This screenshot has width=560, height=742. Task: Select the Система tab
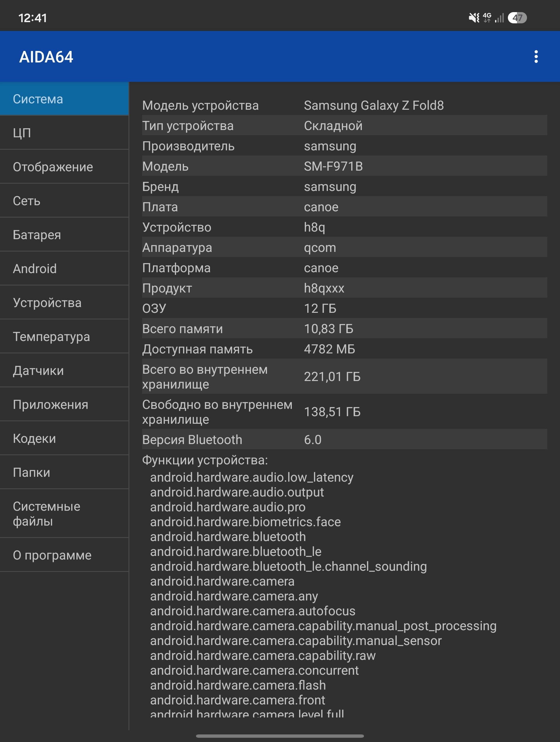coord(64,99)
